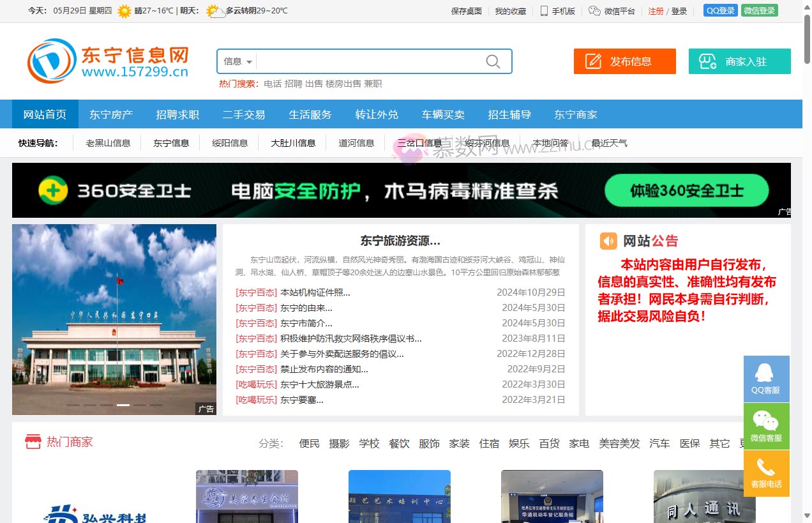Click the 体验360安全卫士 banner button
The height and width of the screenshot is (523, 812).
[686, 190]
